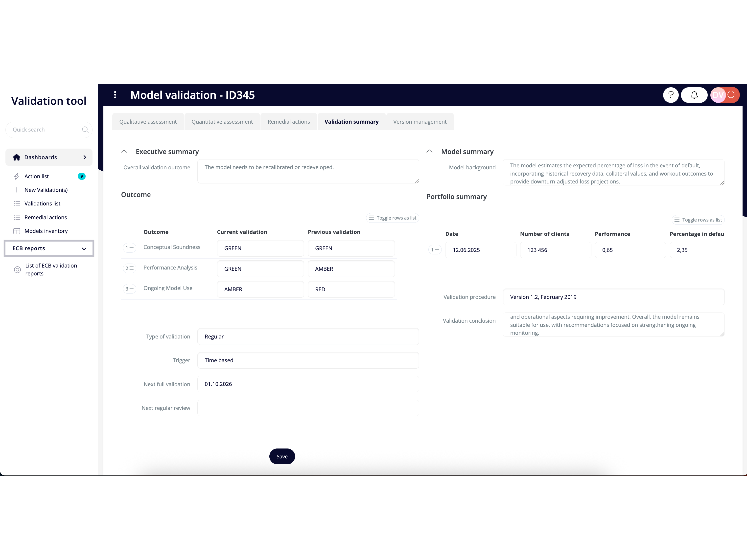The height and width of the screenshot is (560, 747).
Task: Click the Save button
Action: [x=282, y=456]
